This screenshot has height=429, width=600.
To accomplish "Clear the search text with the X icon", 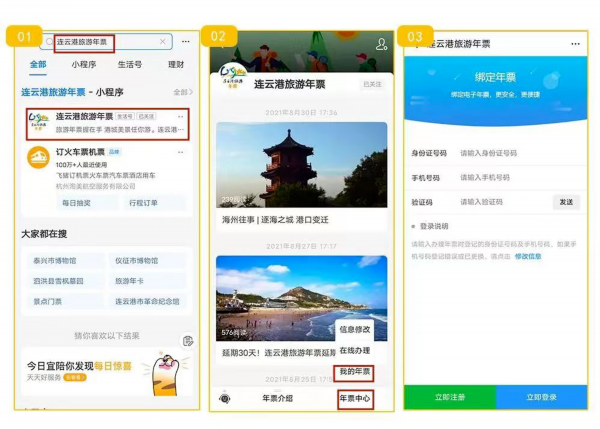I will (x=163, y=41).
